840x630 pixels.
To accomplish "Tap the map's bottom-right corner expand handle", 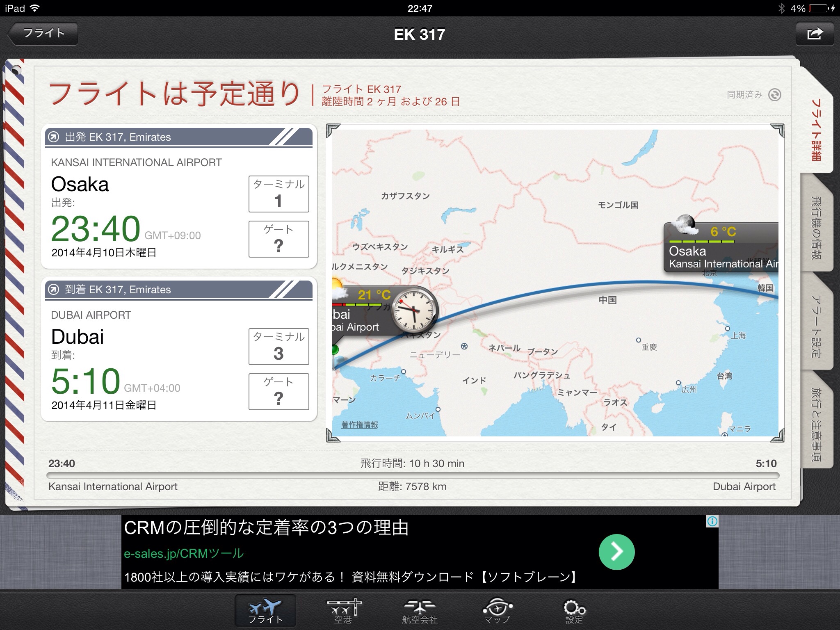I will click(x=777, y=435).
